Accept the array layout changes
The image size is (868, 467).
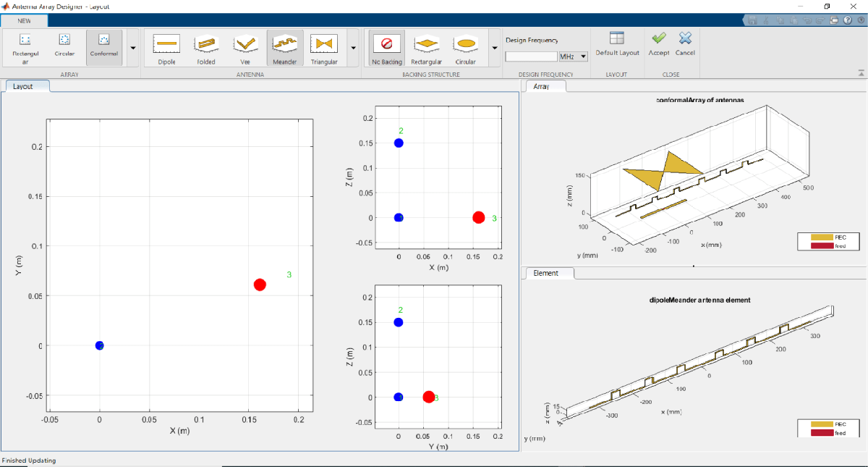(659, 44)
